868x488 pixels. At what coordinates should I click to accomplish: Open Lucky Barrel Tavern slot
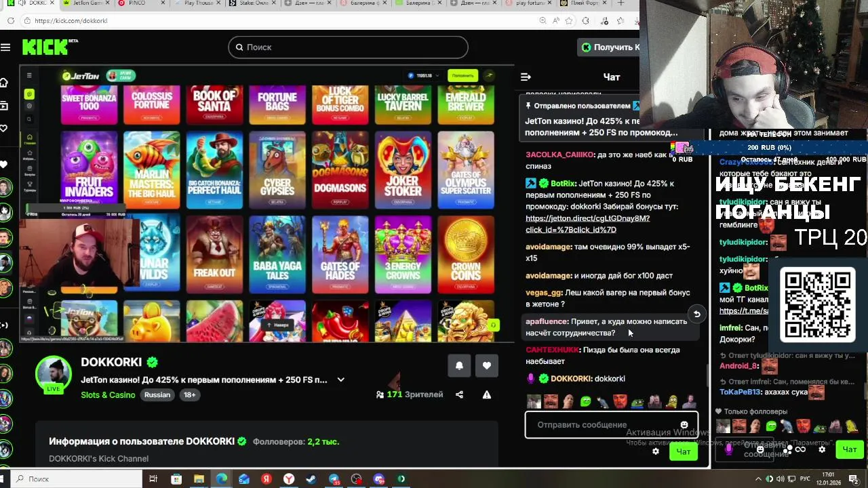point(403,105)
